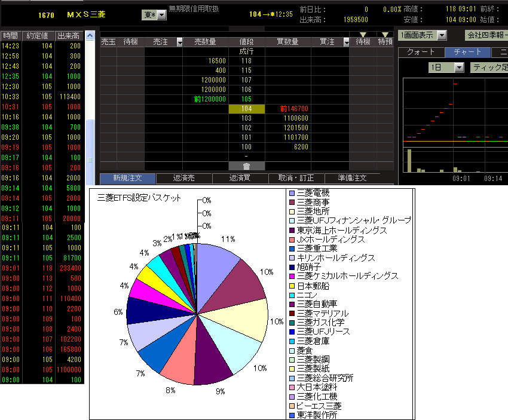Screen dimensions: 508x420
Task: Click the 三菱電機 color swatch in the legend
Action: 292,193
